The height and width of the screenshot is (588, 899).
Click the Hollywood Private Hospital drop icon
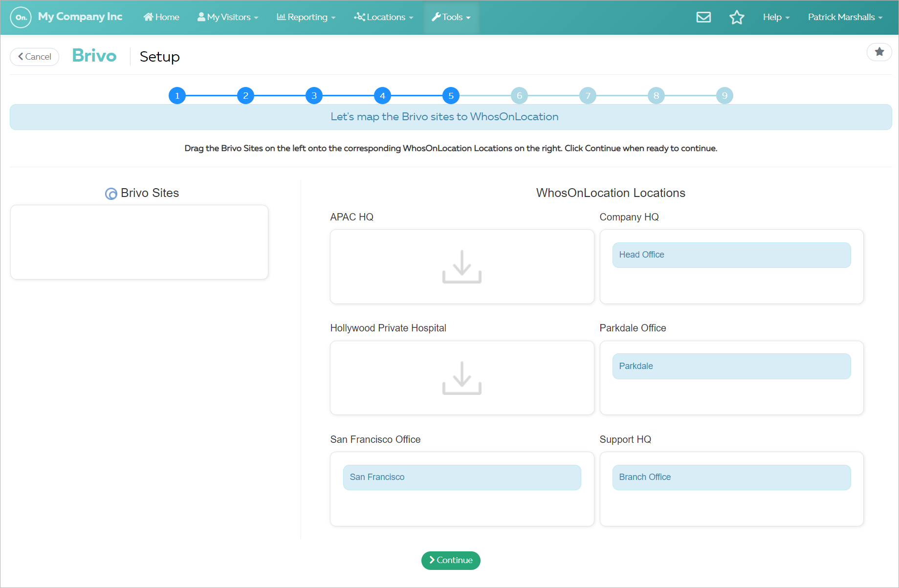pos(461,378)
